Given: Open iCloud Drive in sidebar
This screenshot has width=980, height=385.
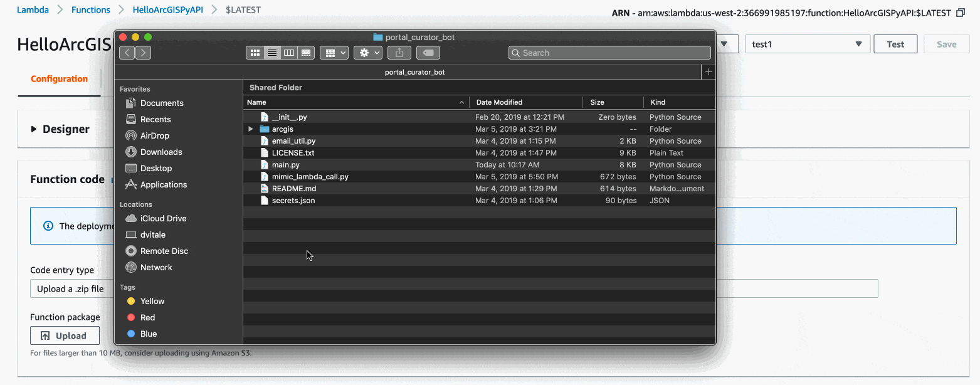Looking at the screenshot, I should [163, 218].
